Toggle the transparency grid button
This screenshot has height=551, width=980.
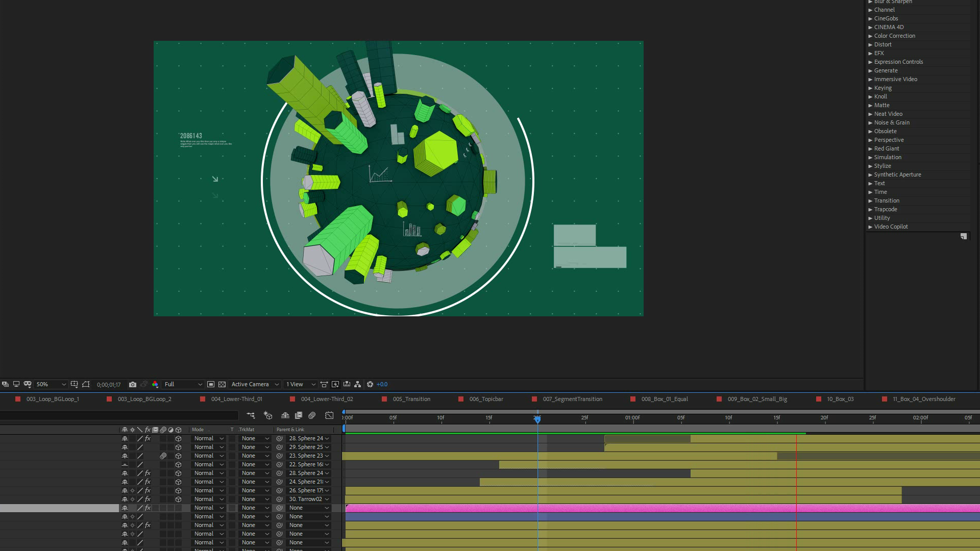[222, 385]
